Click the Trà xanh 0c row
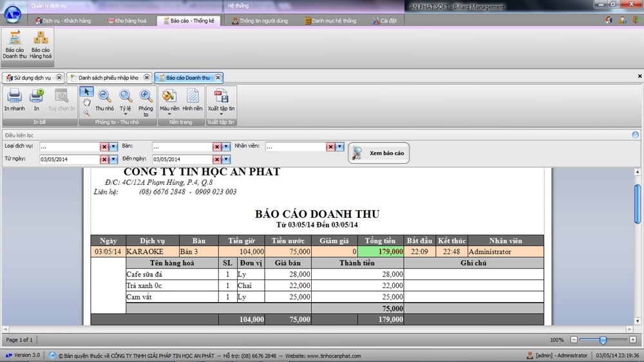This screenshot has width=644, height=362. [335, 285]
